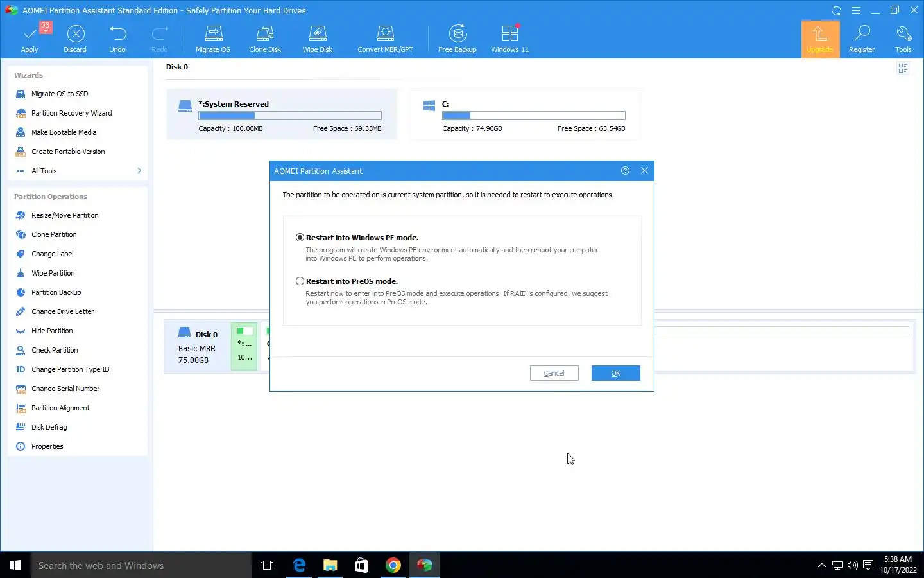
Task: Click the Hide Partition icon
Action: pos(21,331)
